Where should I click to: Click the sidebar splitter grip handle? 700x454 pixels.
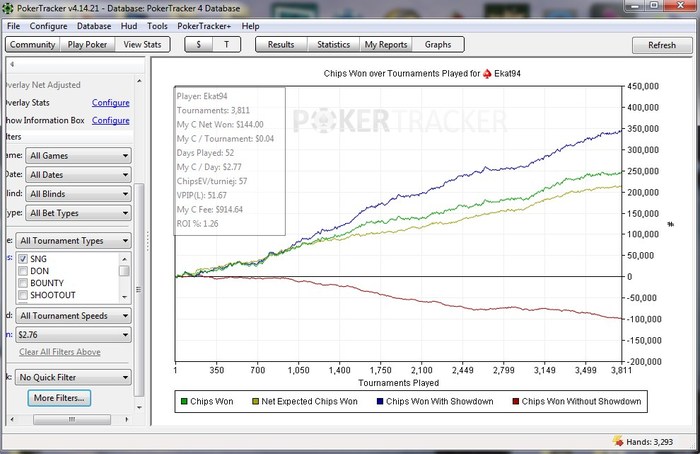coord(148,241)
